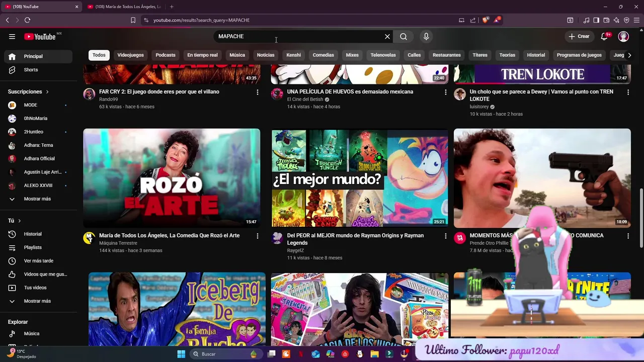The width and height of the screenshot is (644, 362).
Task: Open options for Tren Lokote video
Action: tap(628, 93)
